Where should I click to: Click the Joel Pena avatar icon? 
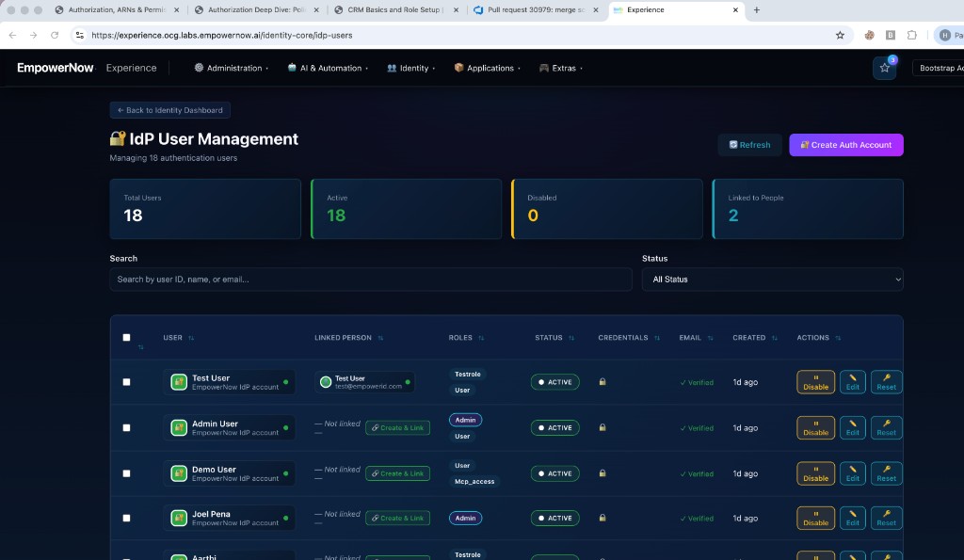click(x=179, y=519)
